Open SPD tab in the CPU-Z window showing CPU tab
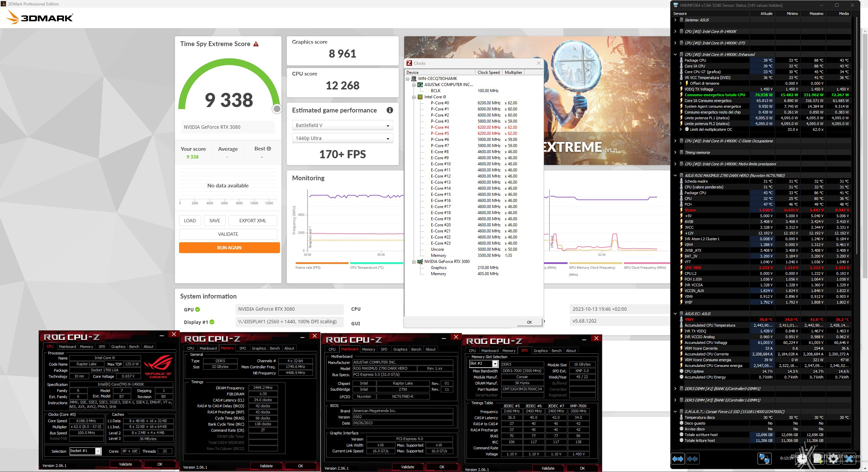Screen dimensions: 868x472 coord(102,347)
